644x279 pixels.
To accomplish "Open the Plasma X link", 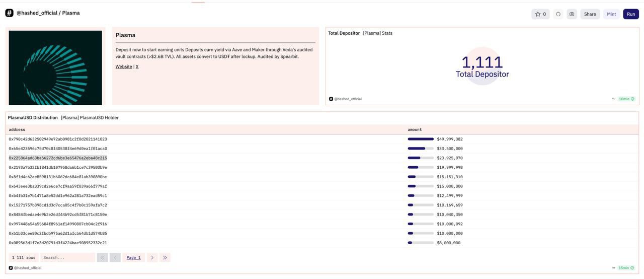I will coord(137,66).
